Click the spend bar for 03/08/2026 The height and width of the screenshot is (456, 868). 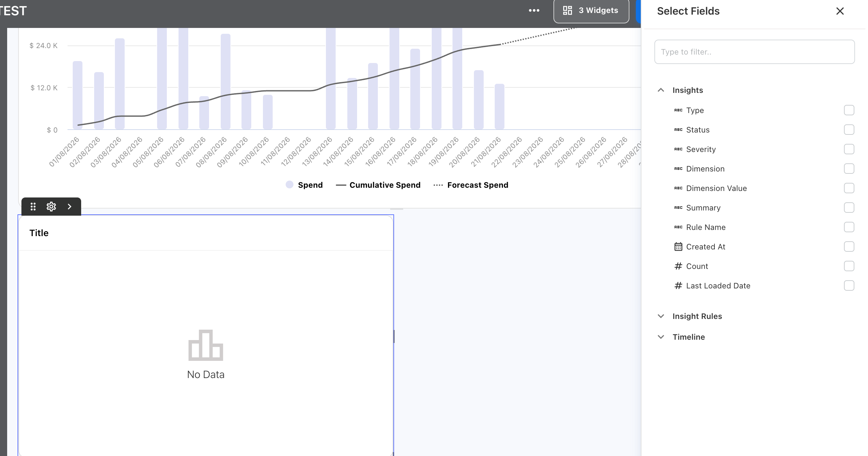120,83
